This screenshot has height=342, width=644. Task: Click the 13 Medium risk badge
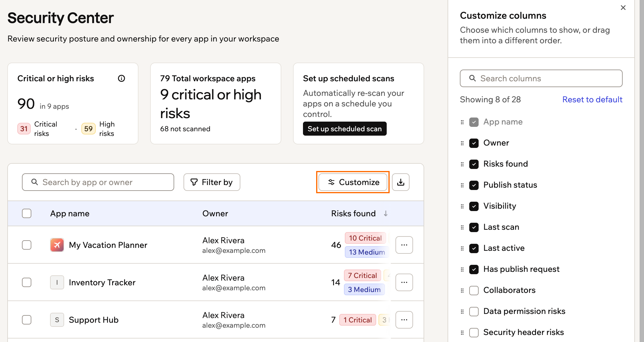[367, 252]
